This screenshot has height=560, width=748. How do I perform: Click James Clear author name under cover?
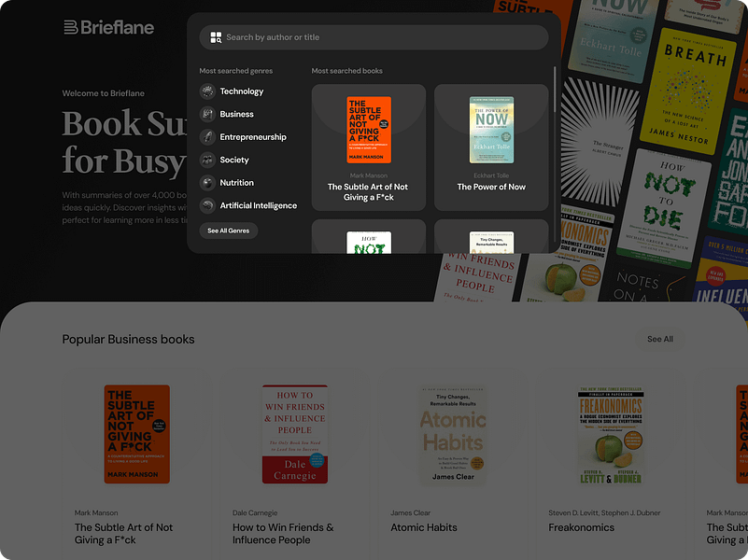click(410, 512)
